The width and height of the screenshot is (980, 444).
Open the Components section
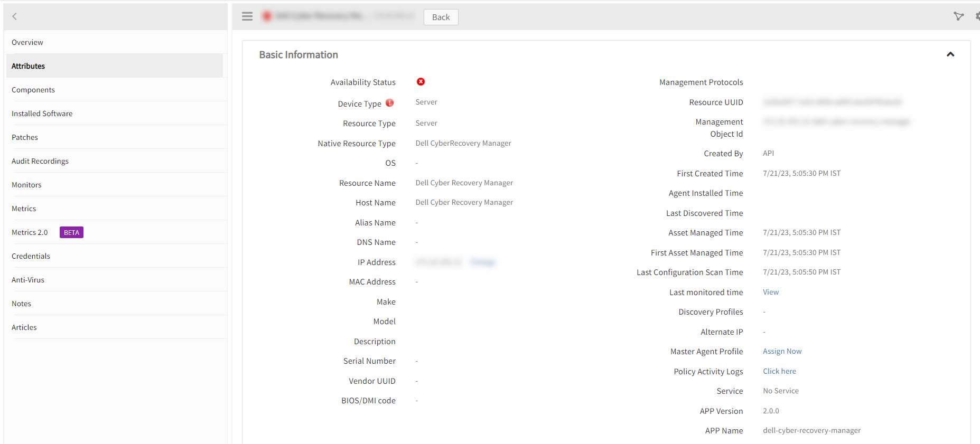[116, 90]
